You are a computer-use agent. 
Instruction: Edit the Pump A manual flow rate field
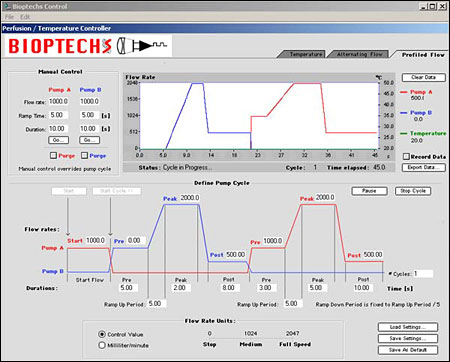[59, 101]
